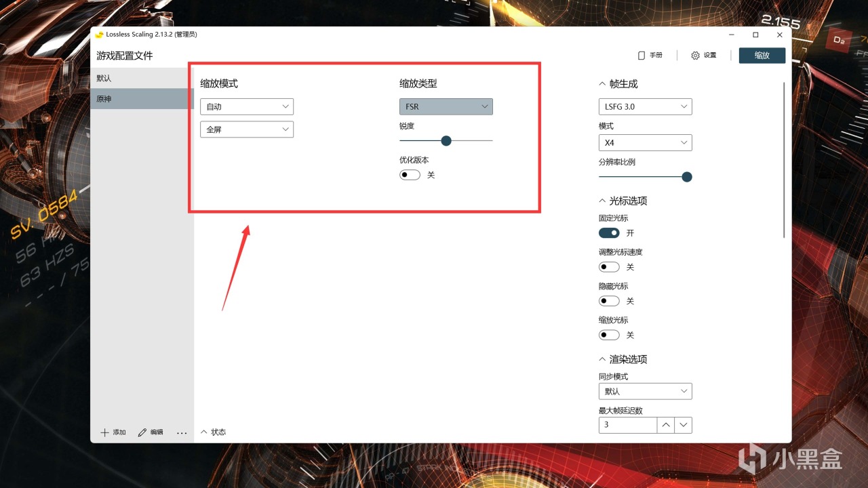The width and height of the screenshot is (868, 488).
Task: Click the 缩放模式 heading text
Action: 219,84
